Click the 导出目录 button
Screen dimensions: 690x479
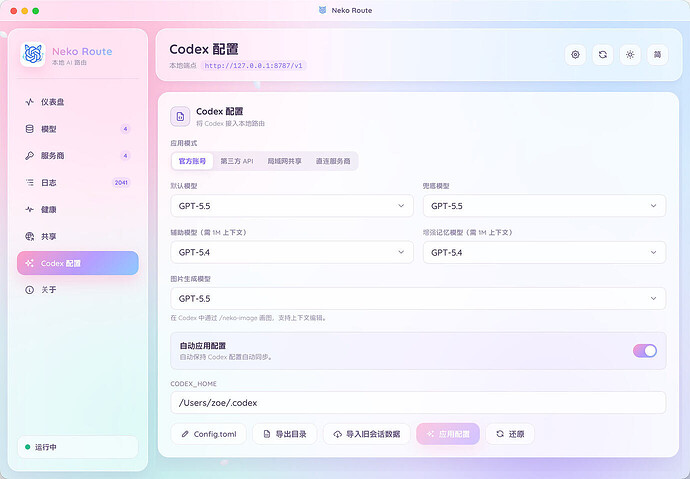coord(285,434)
